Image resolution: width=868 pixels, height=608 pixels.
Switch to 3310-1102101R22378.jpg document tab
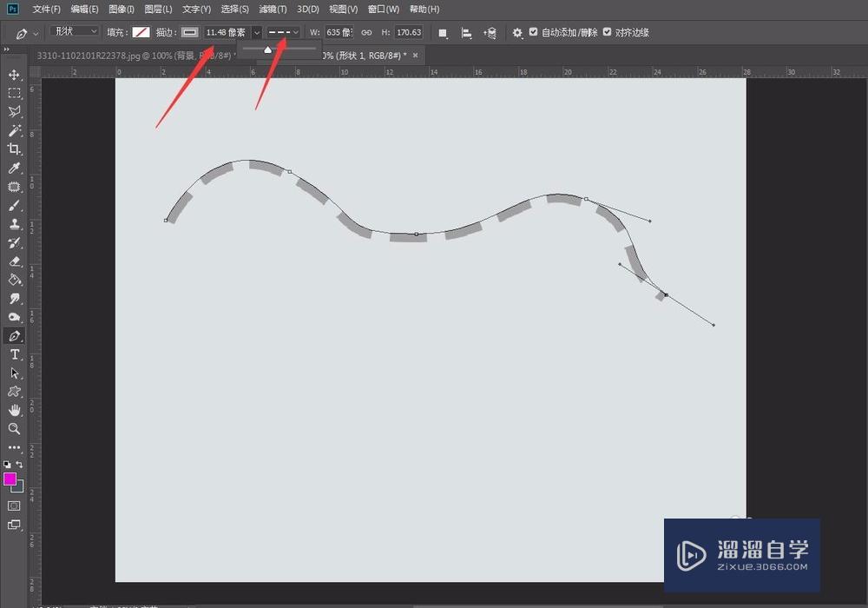click(137, 56)
